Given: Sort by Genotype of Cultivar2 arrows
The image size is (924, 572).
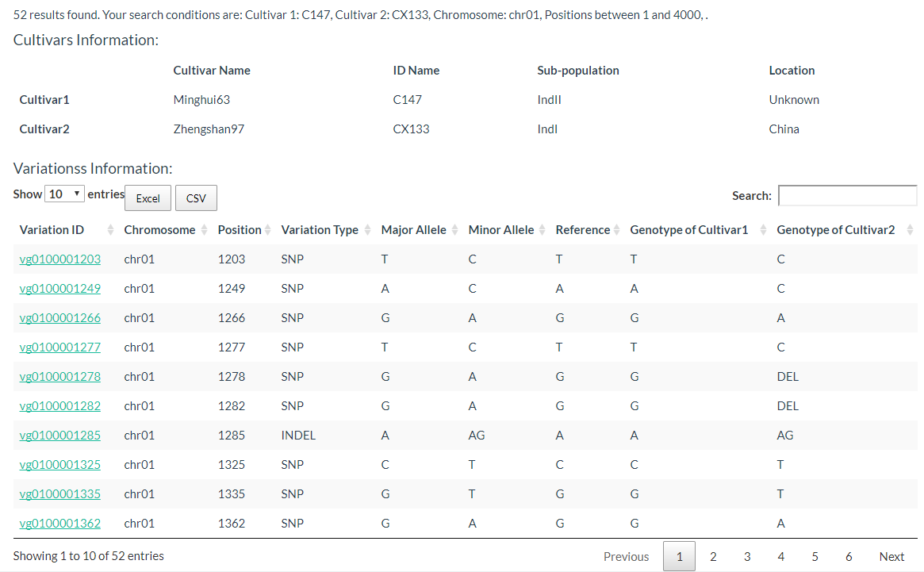Looking at the screenshot, I should pos(910,230).
